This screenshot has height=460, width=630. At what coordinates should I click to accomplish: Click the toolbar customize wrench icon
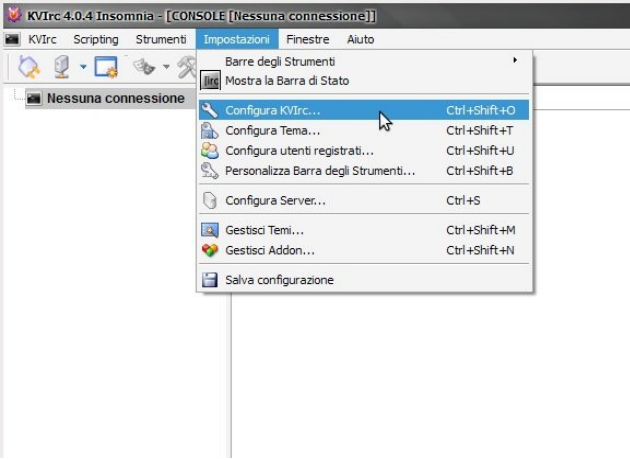click(210, 171)
